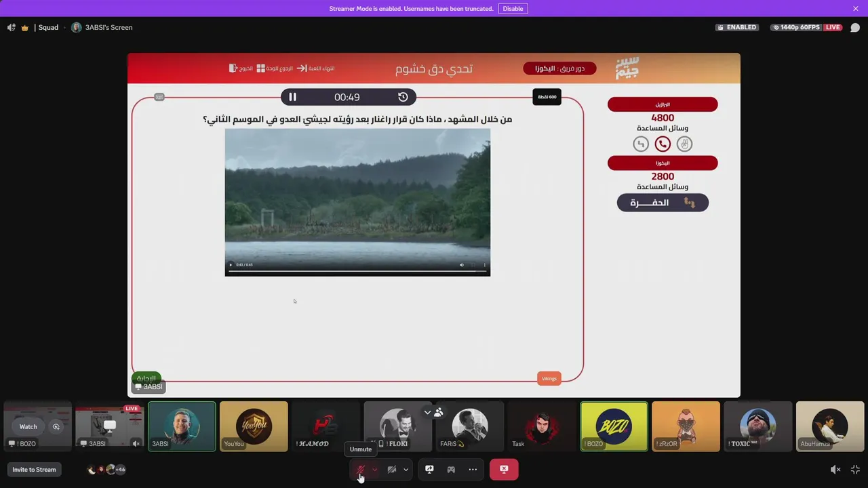Start an activity with gamepad icon

coord(451,470)
